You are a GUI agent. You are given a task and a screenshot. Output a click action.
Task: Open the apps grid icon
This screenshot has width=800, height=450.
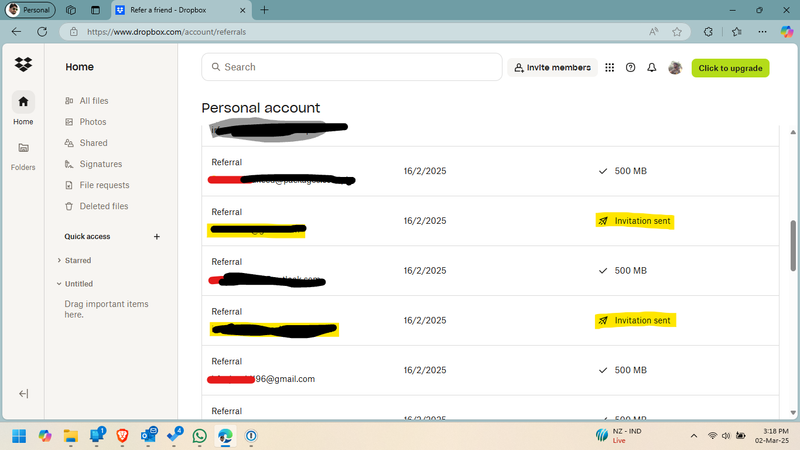click(x=610, y=68)
